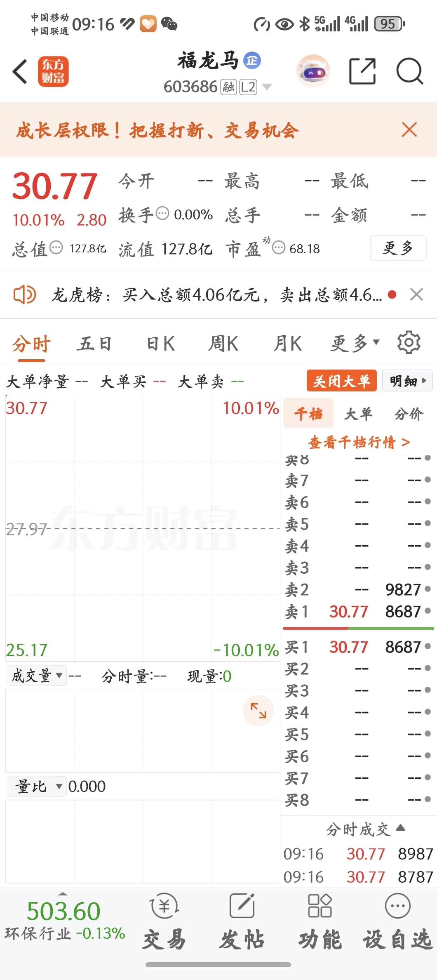Screen dimensions: 437x980
Task: Tap the 买8 order book row
Action: click(x=358, y=800)
